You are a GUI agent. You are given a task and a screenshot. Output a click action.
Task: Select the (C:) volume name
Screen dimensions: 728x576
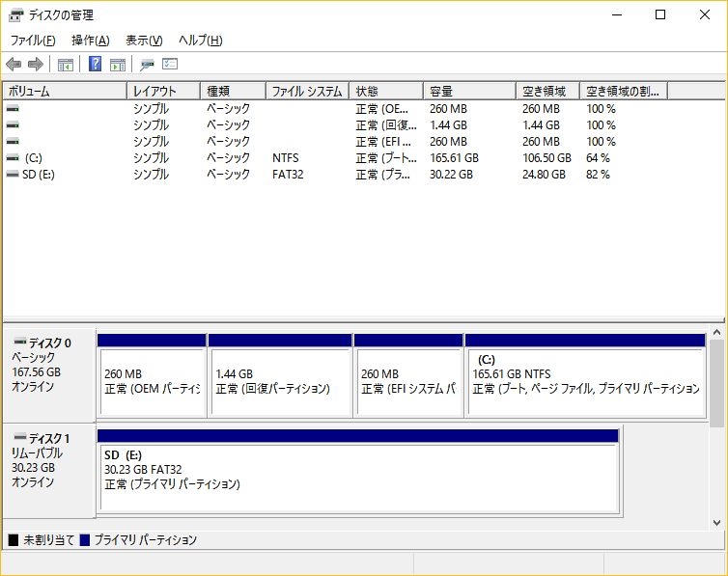click(x=34, y=158)
